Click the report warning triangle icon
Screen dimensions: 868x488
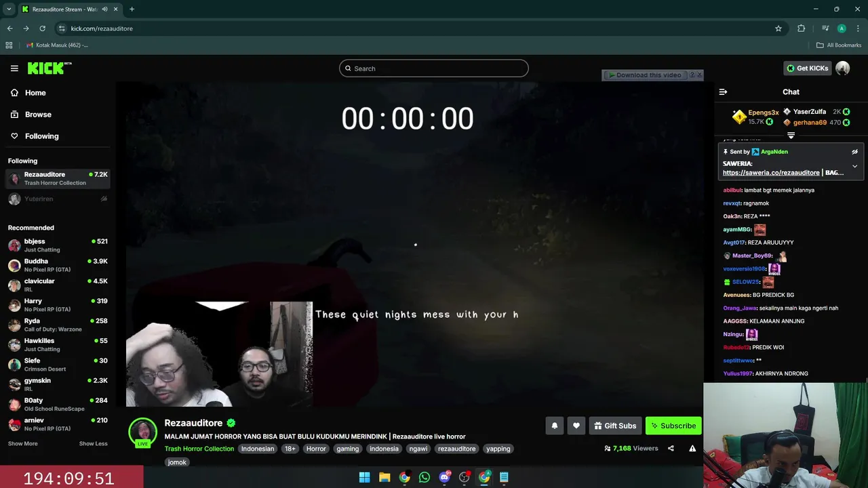(x=692, y=448)
